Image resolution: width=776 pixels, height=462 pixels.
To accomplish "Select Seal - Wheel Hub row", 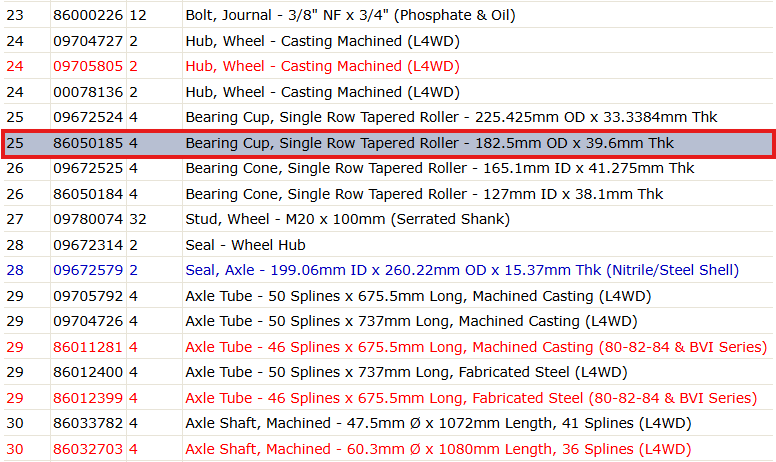I will [x=388, y=245].
